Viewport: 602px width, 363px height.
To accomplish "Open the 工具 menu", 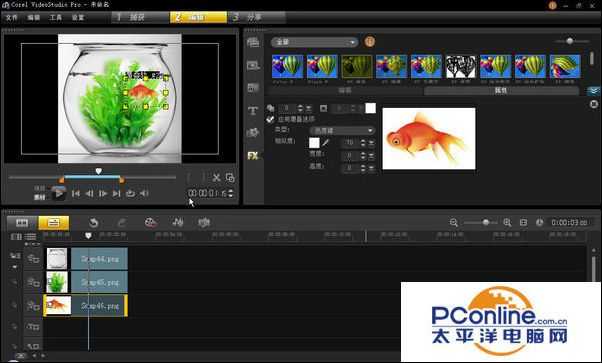I will click(56, 18).
